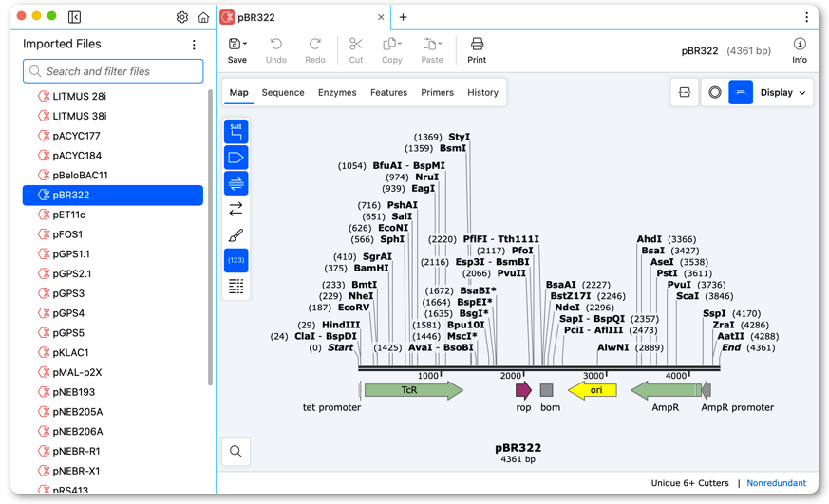
Task: Click the show translations arrows icon
Action: point(236,209)
